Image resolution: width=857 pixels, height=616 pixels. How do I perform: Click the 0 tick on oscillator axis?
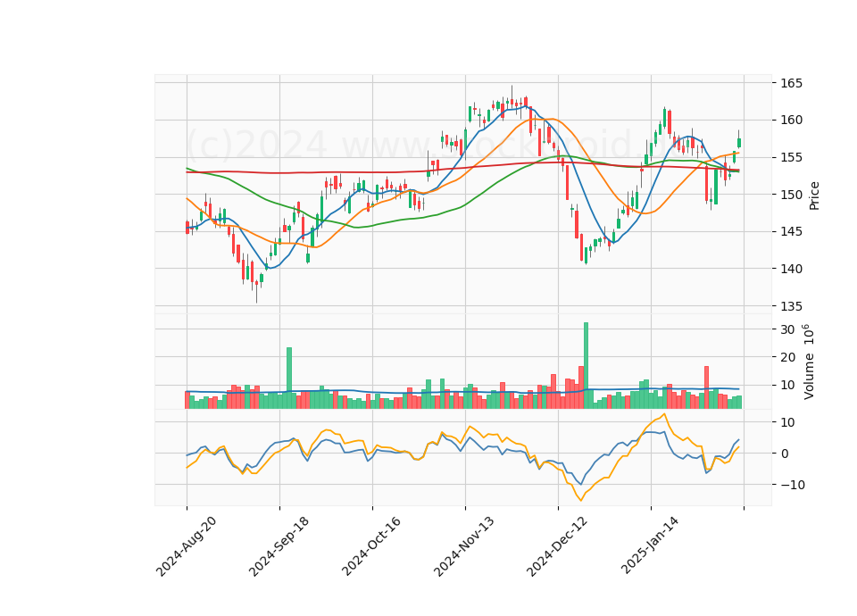(785, 454)
